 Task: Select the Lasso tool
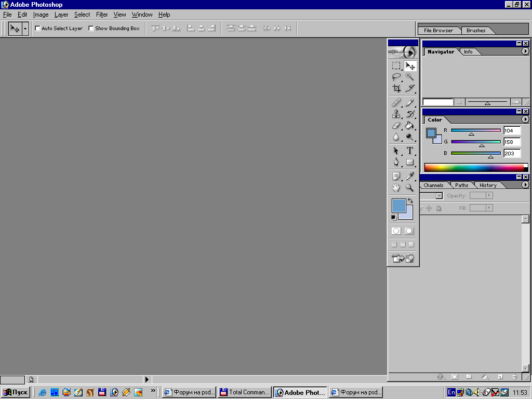[x=396, y=77]
